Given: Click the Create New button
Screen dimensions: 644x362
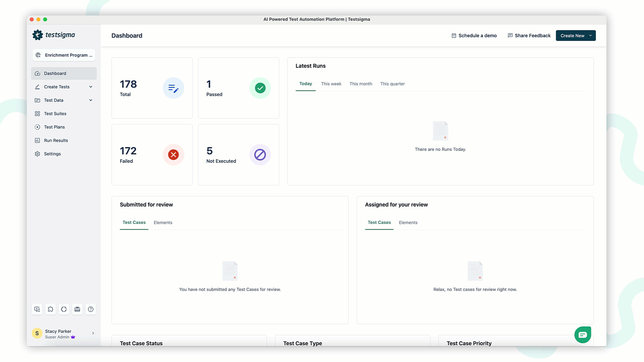Looking at the screenshot, I should point(576,36).
